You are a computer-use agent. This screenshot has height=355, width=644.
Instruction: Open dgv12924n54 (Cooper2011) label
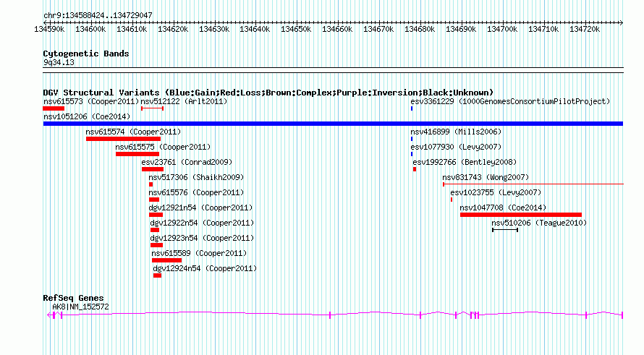(205, 268)
